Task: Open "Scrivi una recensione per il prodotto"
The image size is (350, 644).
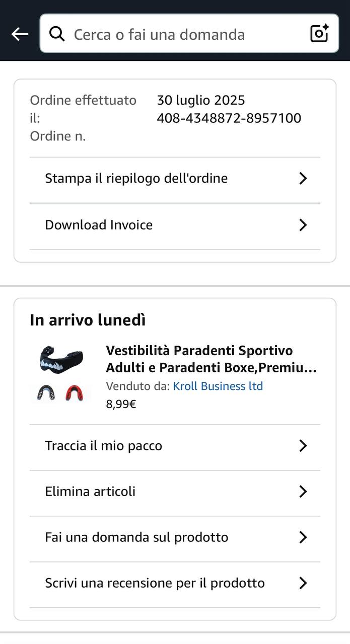Action: (x=155, y=583)
